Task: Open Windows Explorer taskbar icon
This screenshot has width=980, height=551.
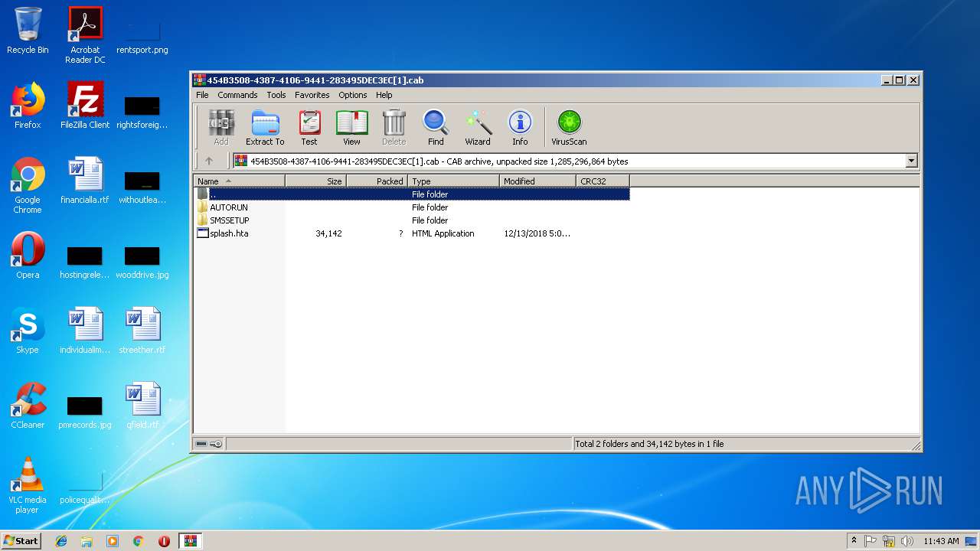Action: [x=87, y=541]
